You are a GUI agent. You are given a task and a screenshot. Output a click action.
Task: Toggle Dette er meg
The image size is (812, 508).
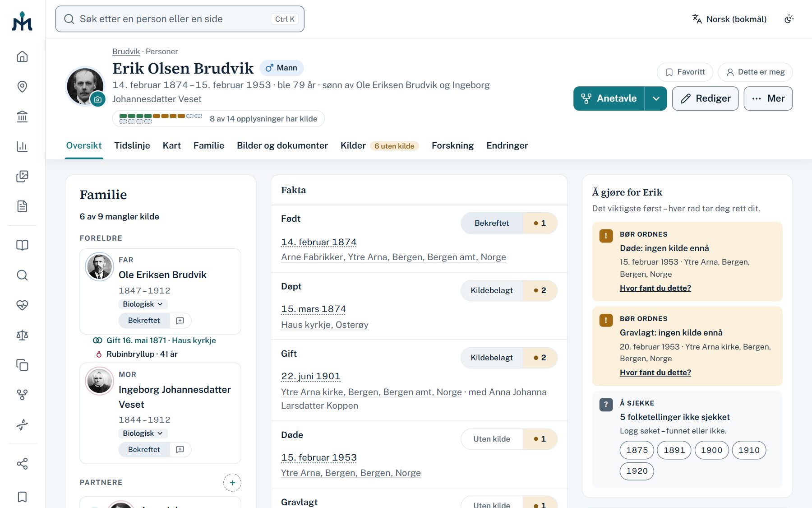[x=755, y=72]
